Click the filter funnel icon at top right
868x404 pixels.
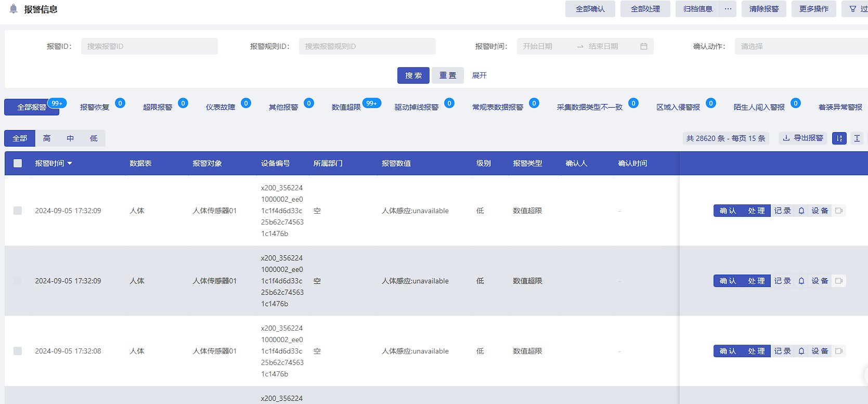point(853,9)
